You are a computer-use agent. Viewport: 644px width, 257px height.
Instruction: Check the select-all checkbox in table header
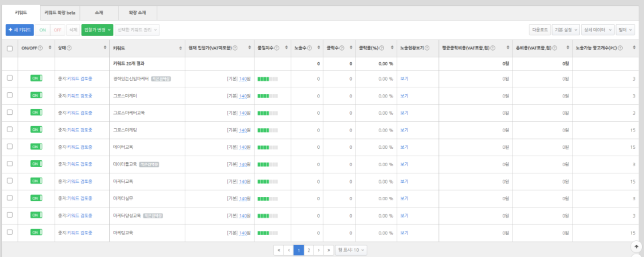tap(10, 49)
